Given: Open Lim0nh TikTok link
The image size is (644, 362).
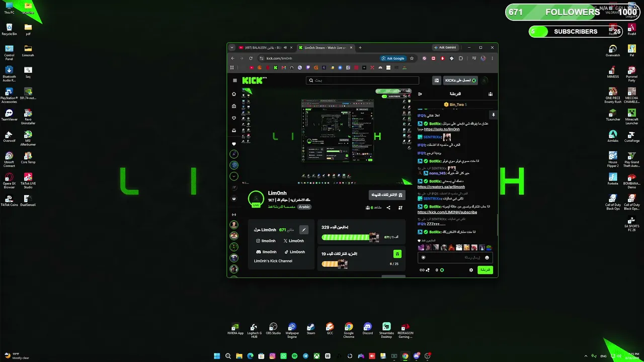Looking at the screenshot, I should [x=295, y=252].
